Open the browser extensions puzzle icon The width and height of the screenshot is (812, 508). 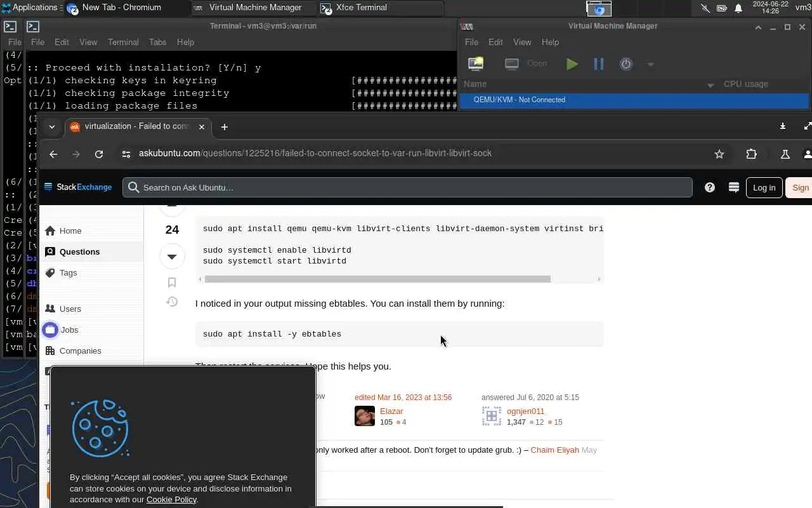(752, 154)
